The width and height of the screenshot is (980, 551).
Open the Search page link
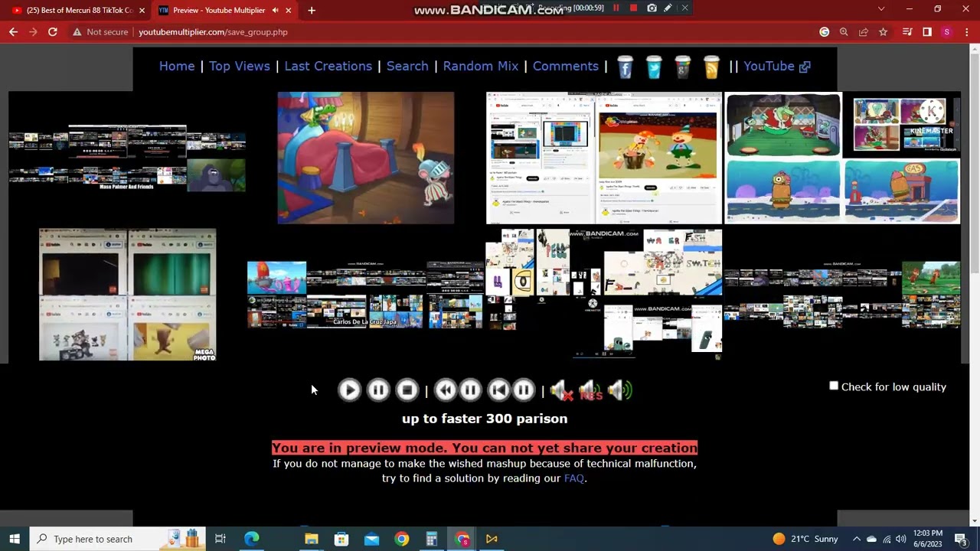click(x=407, y=66)
